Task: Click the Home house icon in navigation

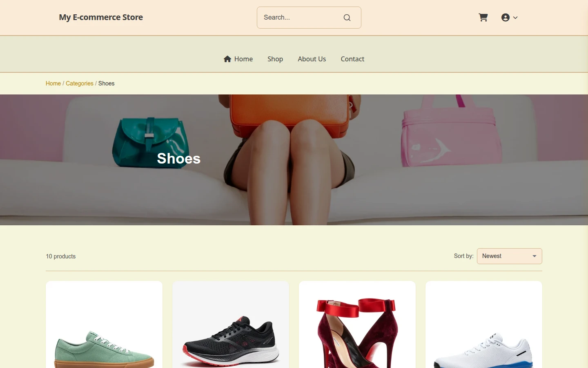Action: [x=227, y=59]
